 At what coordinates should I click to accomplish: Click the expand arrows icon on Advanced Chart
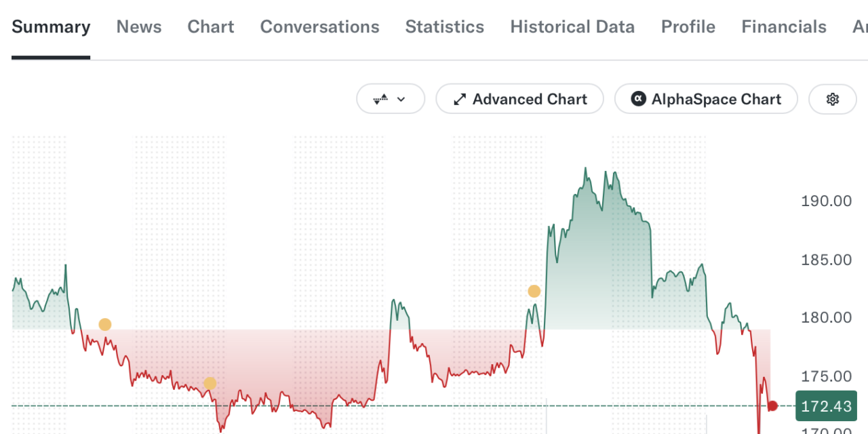coord(460,99)
